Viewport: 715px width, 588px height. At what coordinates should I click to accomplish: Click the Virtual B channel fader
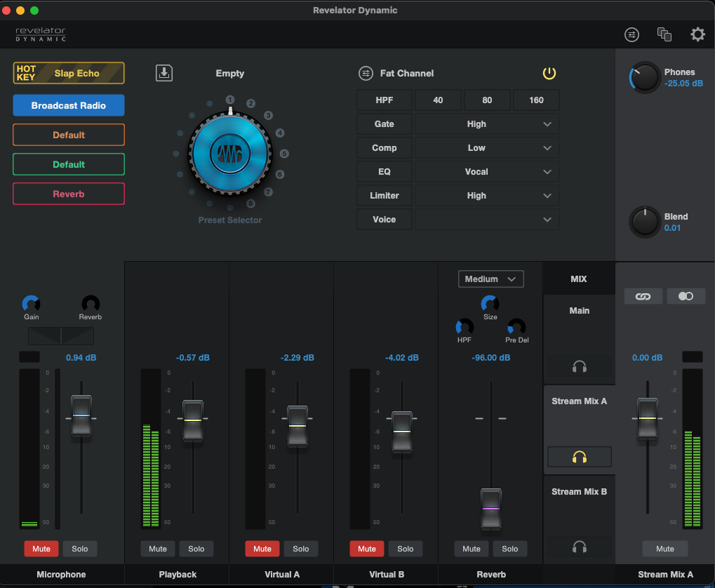point(402,432)
